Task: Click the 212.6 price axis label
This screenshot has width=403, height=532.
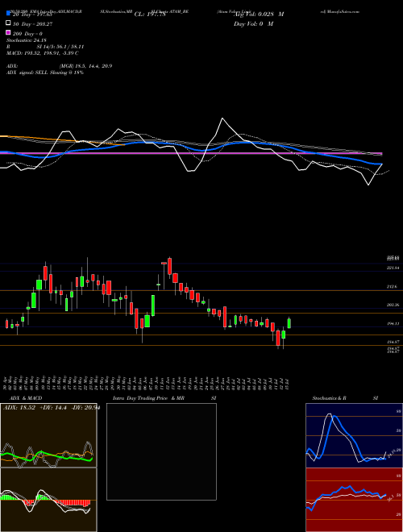Action: pyautogui.click(x=393, y=287)
